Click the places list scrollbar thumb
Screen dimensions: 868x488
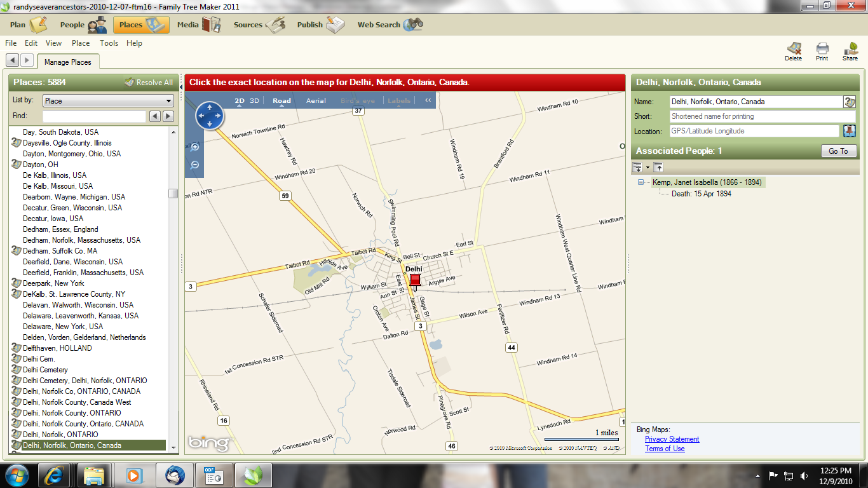pos(173,194)
